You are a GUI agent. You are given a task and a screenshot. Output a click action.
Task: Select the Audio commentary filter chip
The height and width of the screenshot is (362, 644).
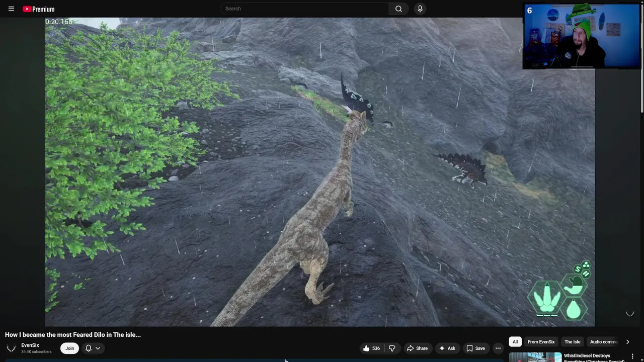(604, 342)
